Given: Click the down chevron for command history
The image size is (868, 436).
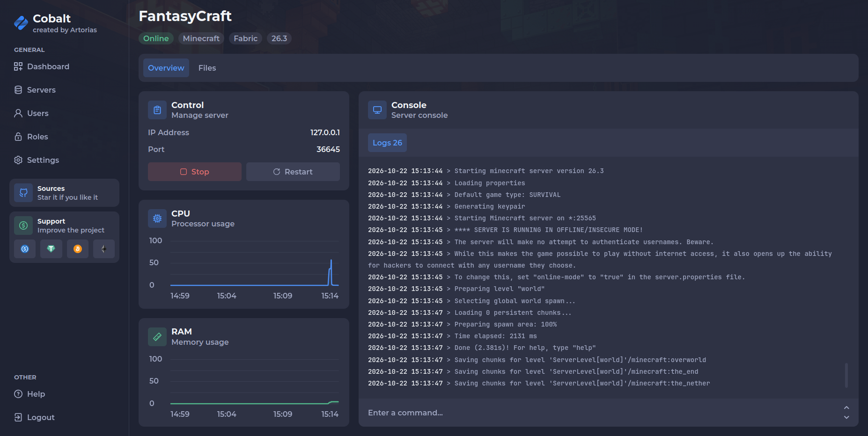Looking at the screenshot, I should coord(846,417).
